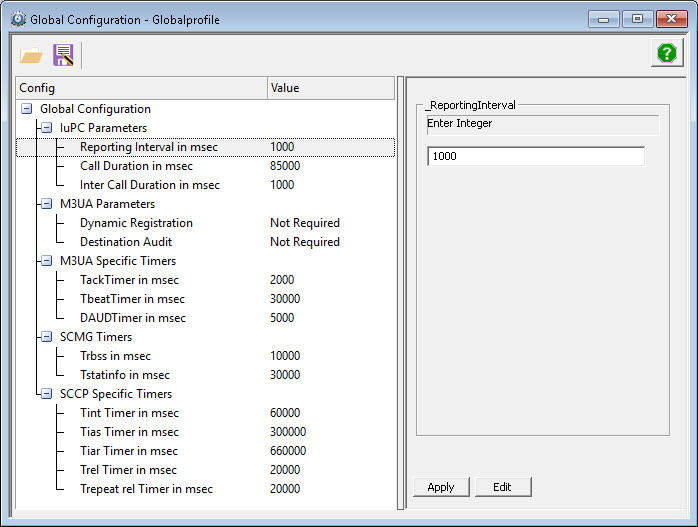The width and height of the screenshot is (698, 527).
Task: Click the Value column header
Action: coord(331,88)
